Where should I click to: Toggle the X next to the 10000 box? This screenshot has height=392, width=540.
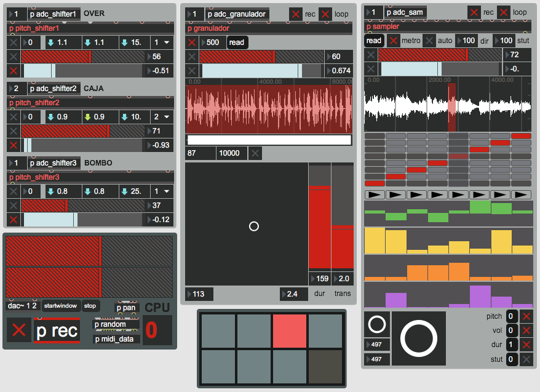click(x=255, y=153)
